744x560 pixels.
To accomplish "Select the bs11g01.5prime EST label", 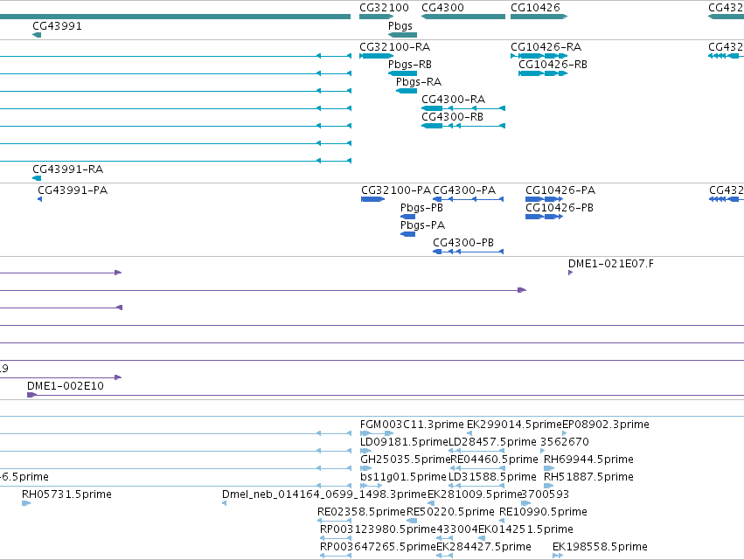I will click(x=403, y=478).
